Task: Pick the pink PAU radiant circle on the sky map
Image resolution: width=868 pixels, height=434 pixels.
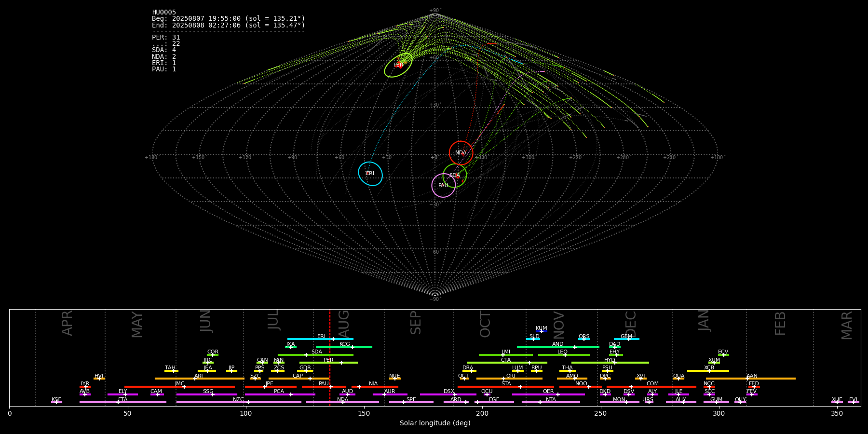Action: click(444, 186)
